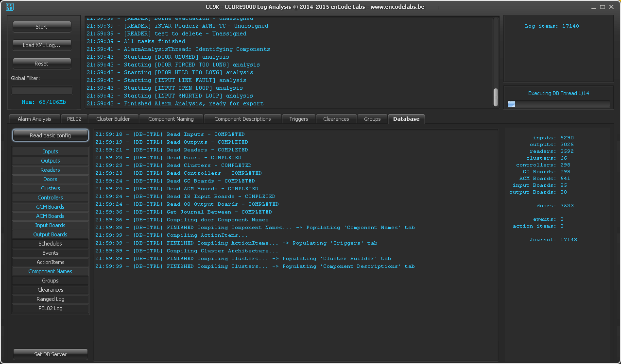Viewport: 621px width, 364px height.
Task: Click the Doors sidebar button
Action: click(x=51, y=179)
